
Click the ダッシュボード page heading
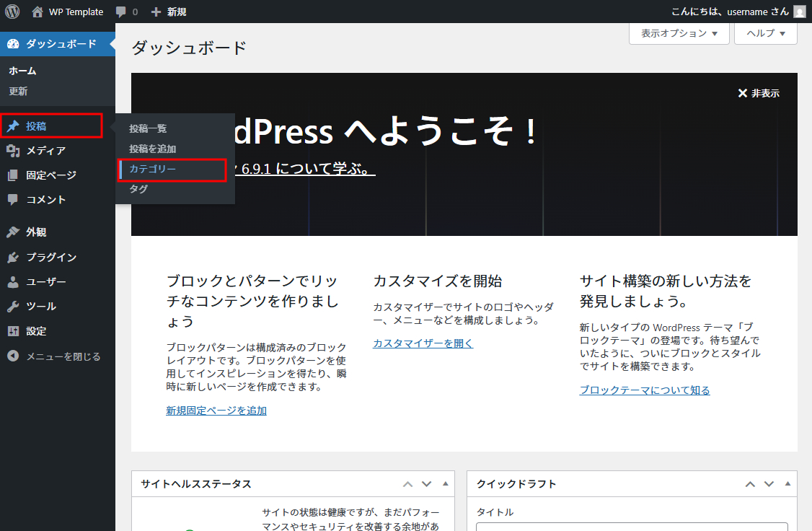189,48
